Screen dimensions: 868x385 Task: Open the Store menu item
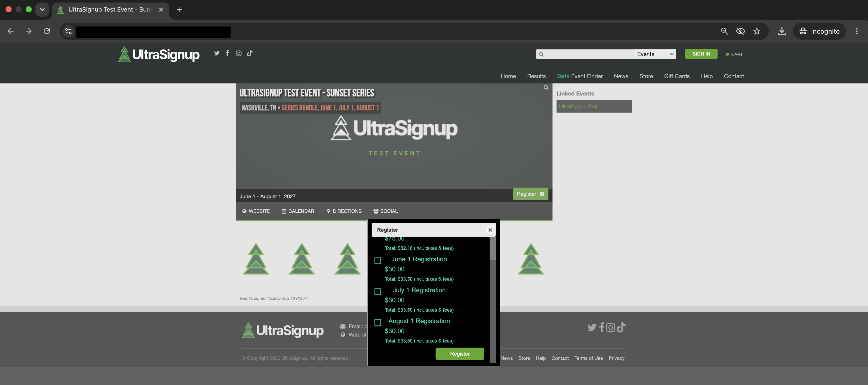tap(646, 76)
